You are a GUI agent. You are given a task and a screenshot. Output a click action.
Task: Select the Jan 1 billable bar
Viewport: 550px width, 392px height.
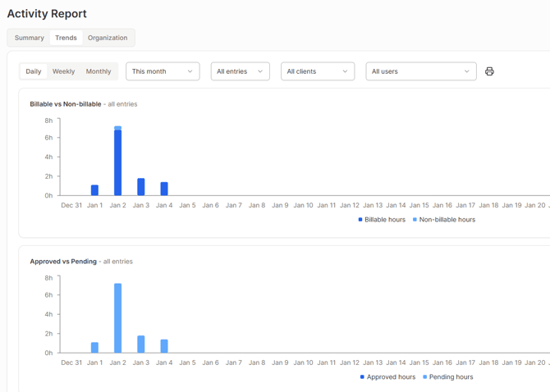point(95,190)
